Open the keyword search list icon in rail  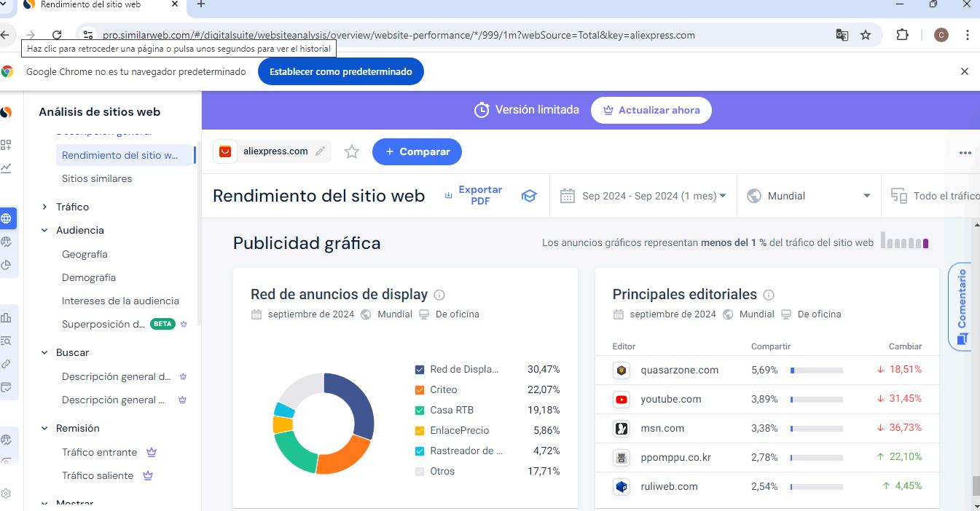pos(6,341)
